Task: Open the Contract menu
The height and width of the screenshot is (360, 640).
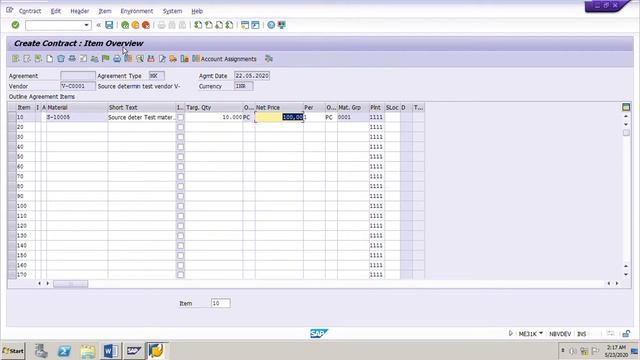Action: click(30, 11)
